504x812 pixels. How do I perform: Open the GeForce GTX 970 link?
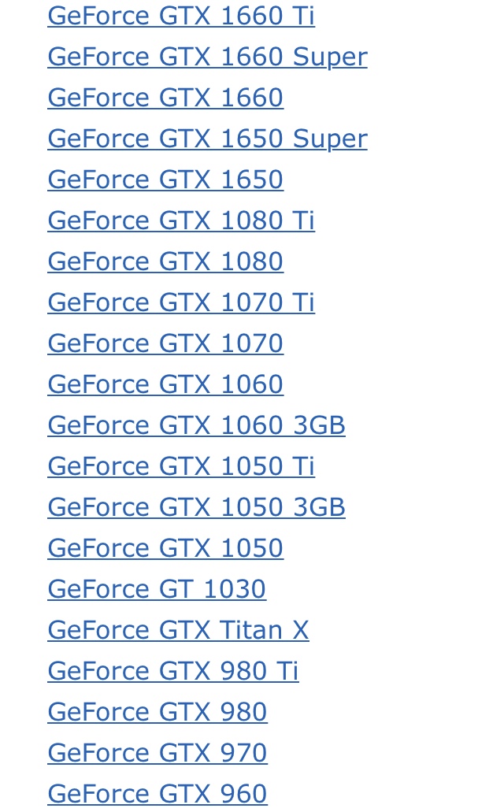click(x=157, y=752)
